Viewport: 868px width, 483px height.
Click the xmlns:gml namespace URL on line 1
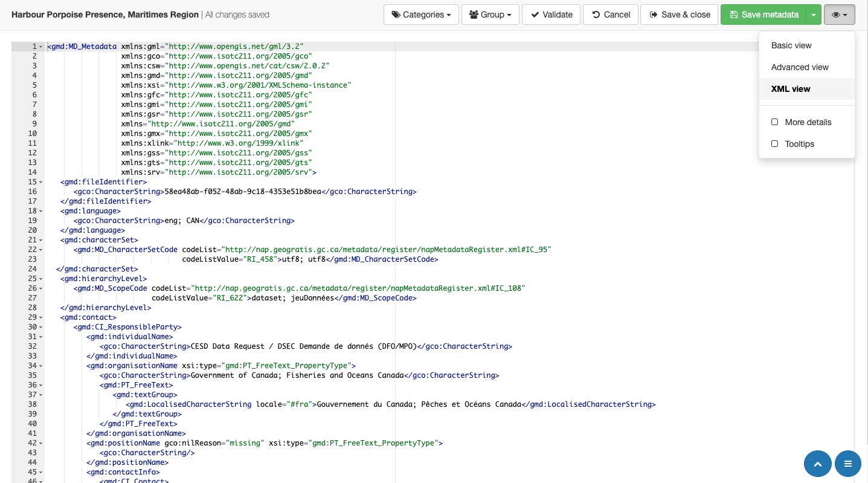tap(234, 47)
